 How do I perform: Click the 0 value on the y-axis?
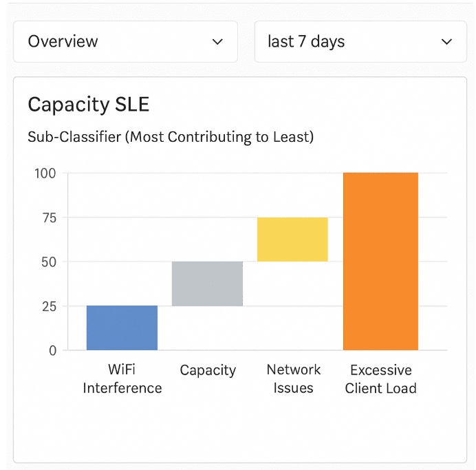(52, 350)
